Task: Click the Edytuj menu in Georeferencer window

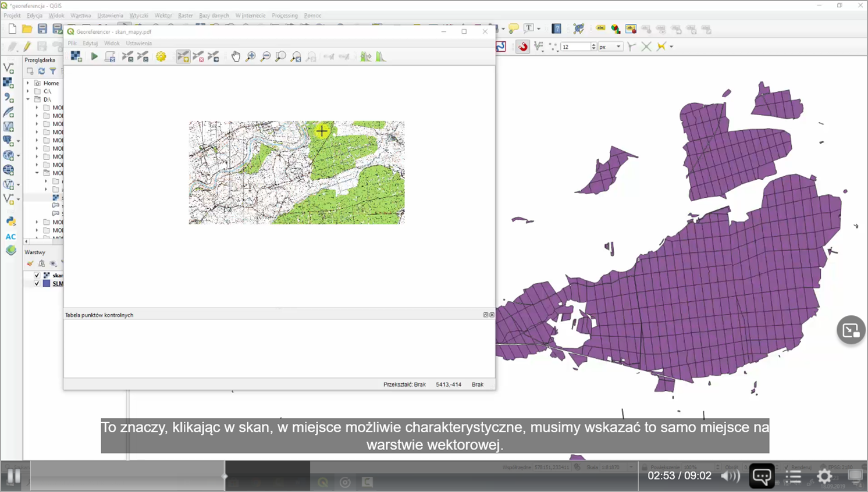Action: coord(90,43)
